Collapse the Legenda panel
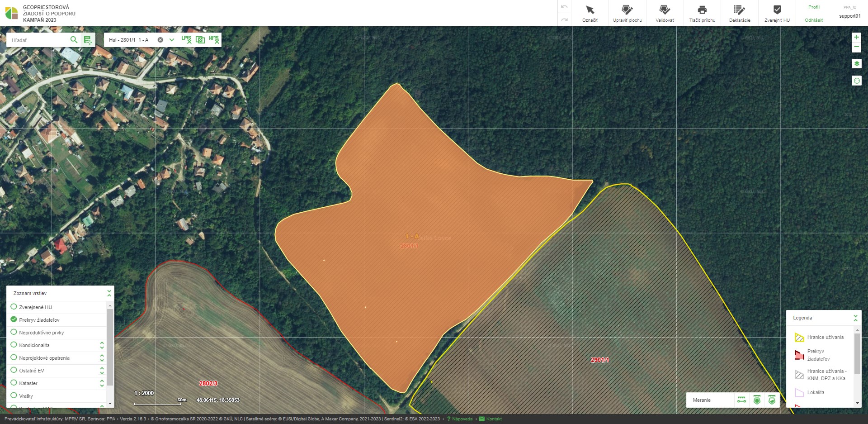 click(855, 318)
